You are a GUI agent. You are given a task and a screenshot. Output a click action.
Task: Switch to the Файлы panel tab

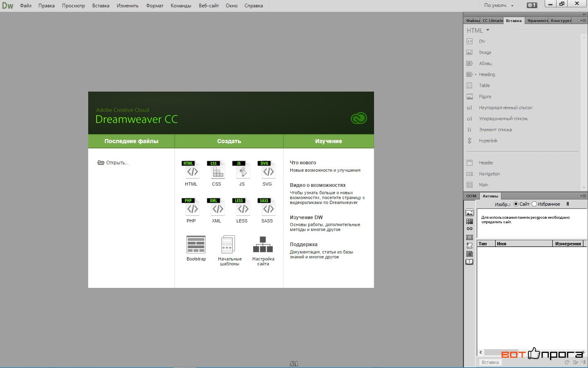[x=472, y=20]
